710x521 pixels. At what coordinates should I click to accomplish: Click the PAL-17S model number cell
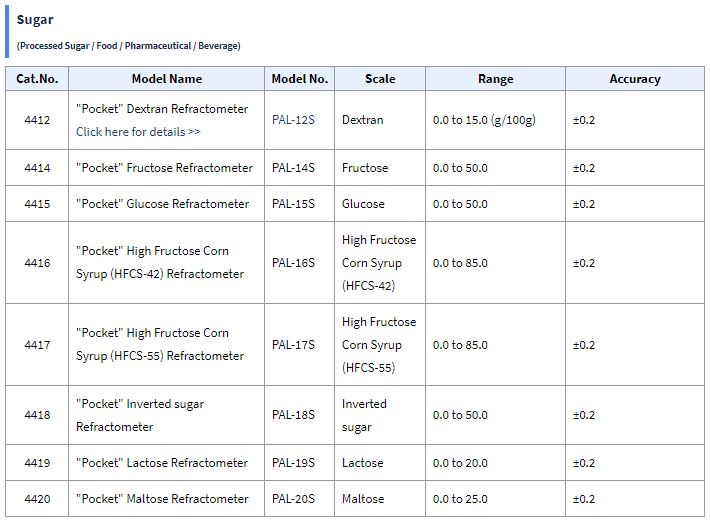[x=300, y=345]
